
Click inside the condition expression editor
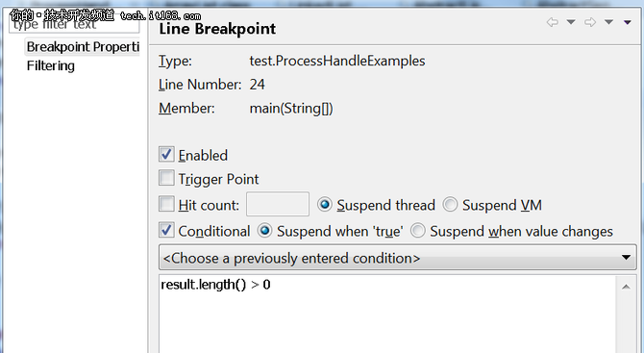387,315
